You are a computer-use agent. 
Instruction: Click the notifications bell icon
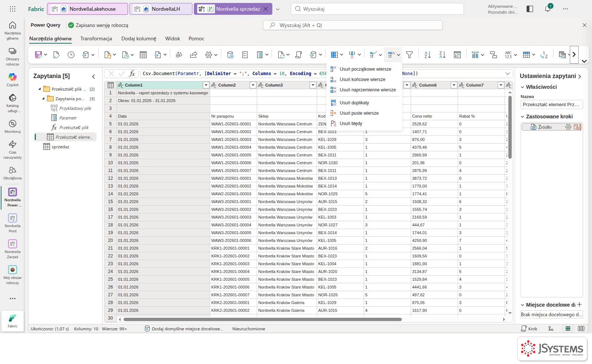[x=548, y=9]
